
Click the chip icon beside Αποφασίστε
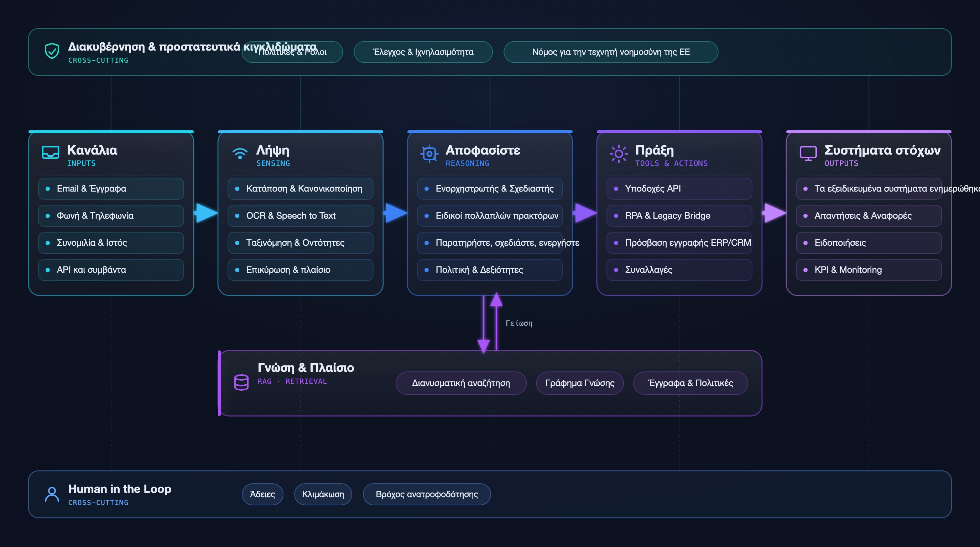(x=429, y=154)
